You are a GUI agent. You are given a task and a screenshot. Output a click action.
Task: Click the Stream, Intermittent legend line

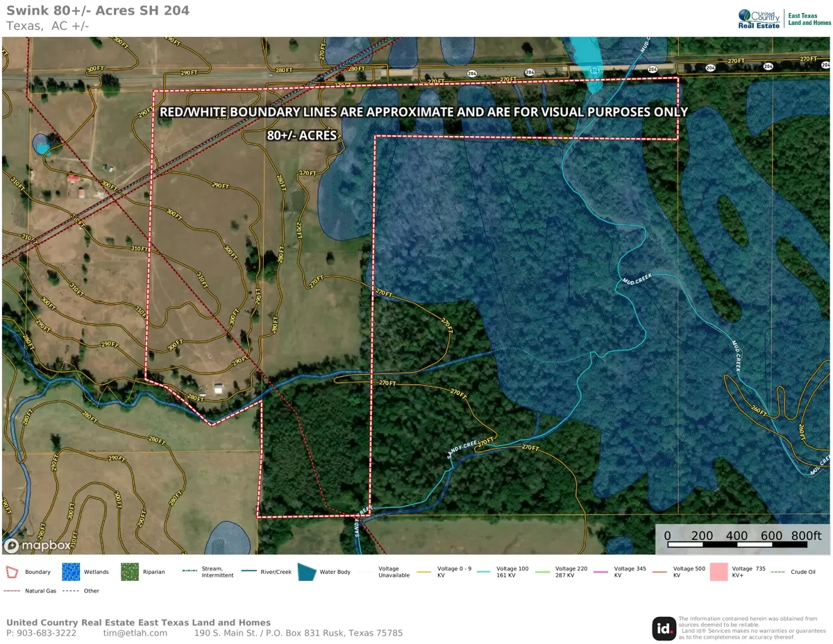coord(190,571)
